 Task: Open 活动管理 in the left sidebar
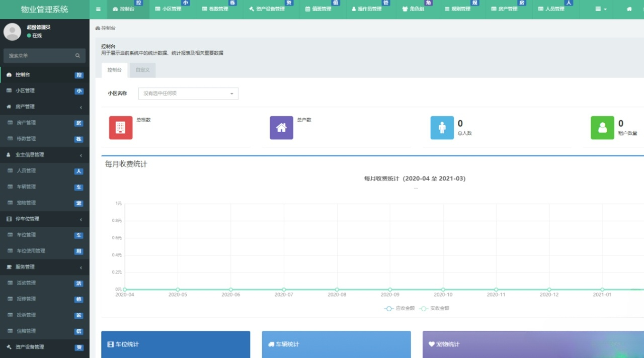pyautogui.click(x=45, y=283)
